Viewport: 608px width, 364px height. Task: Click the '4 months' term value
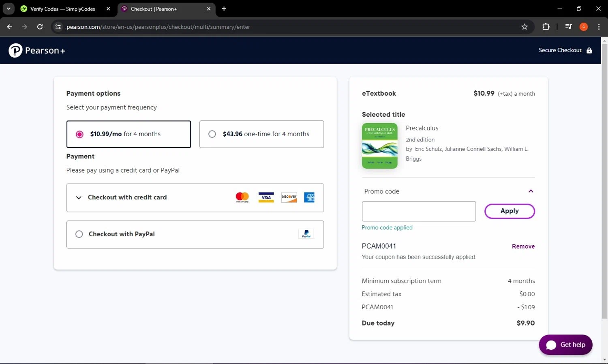521,281
